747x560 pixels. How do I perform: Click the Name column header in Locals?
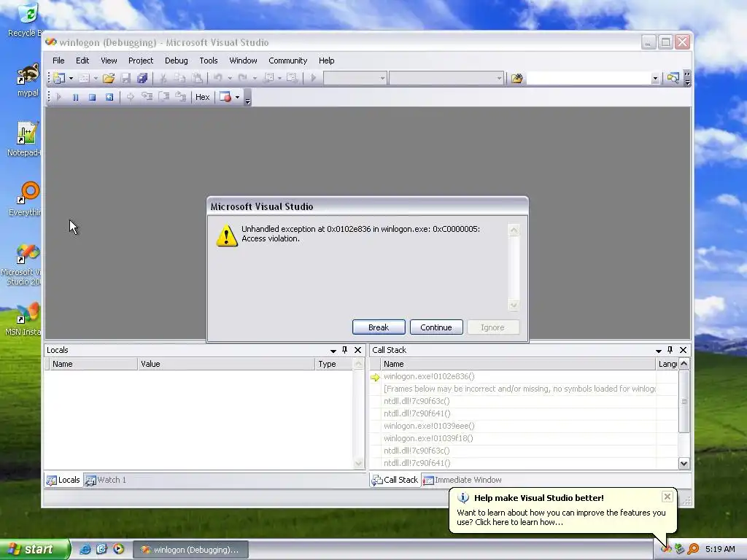93,364
